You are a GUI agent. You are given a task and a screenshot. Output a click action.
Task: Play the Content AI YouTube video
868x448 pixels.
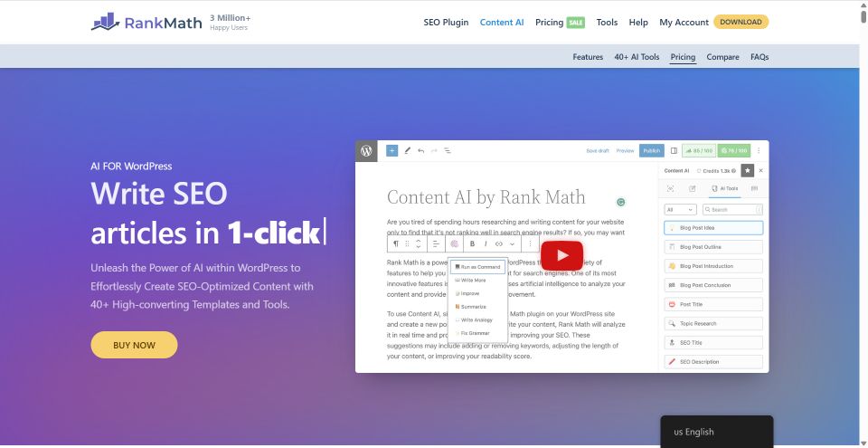(x=561, y=255)
